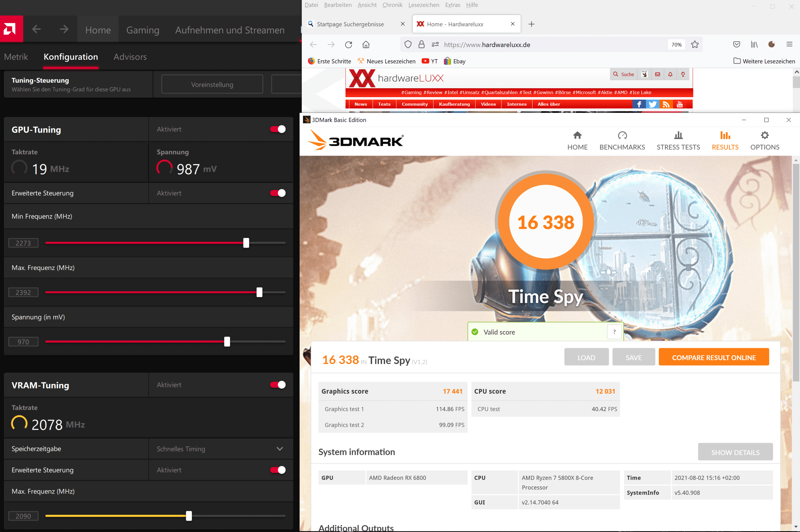Open Firefox Datei menu
Image resolution: width=800 pixels, height=532 pixels.
point(311,5)
